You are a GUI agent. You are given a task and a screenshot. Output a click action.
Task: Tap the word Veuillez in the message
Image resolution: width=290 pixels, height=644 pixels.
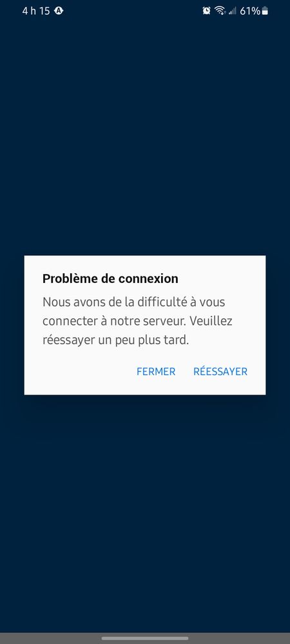211,321
